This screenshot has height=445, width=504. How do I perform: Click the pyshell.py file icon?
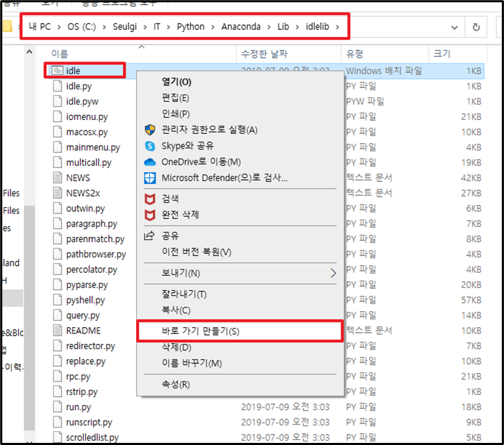coord(57,300)
